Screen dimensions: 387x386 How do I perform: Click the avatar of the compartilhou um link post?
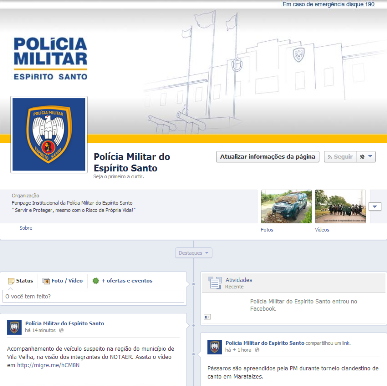point(214,347)
